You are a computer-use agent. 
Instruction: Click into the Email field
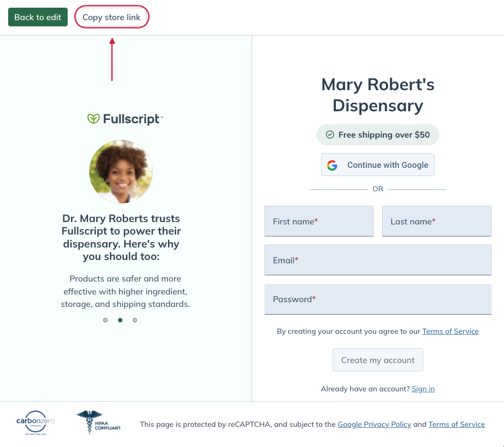[x=378, y=260]
